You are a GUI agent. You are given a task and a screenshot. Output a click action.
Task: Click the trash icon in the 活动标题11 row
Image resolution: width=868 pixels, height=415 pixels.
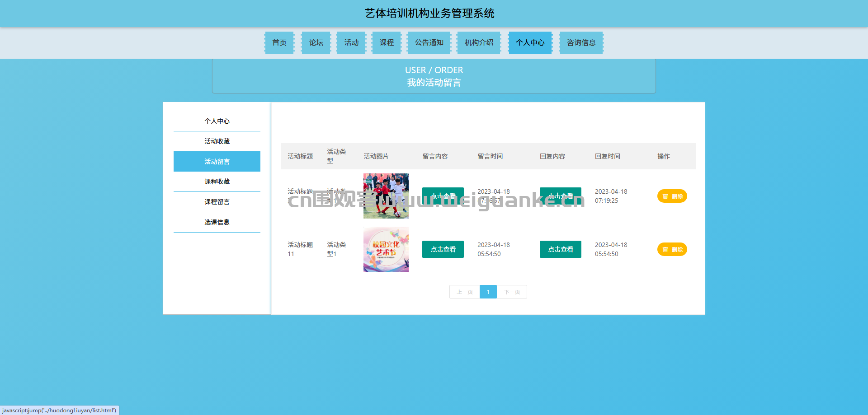pyautogui.click(x=665, y=249)
